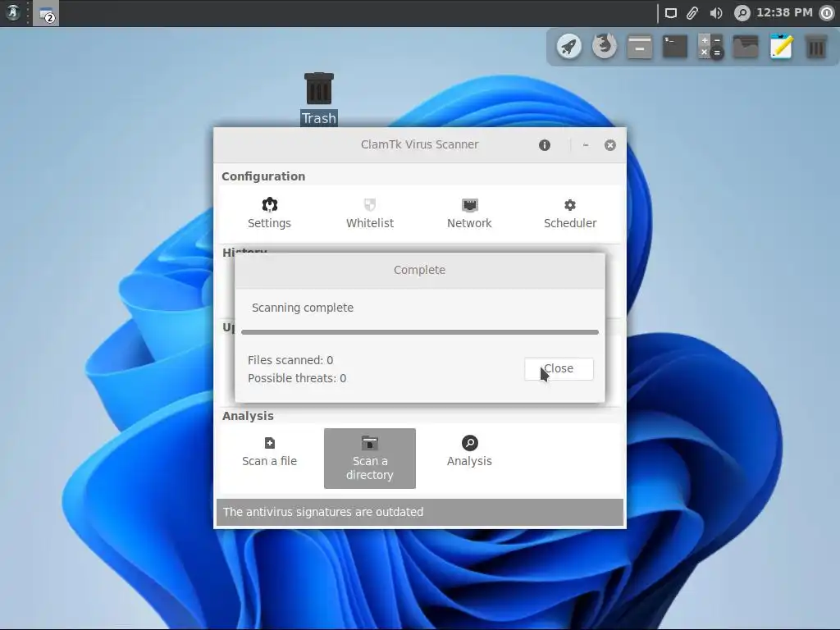Open the Whitelist configuration

click(370, 213)
